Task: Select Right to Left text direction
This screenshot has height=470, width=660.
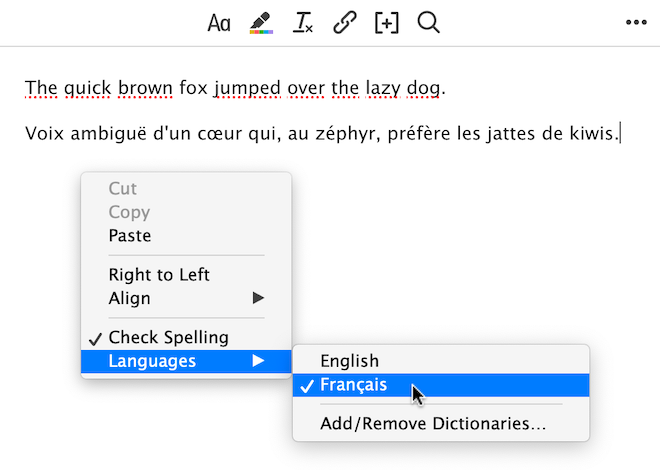Action: point(159,274)
